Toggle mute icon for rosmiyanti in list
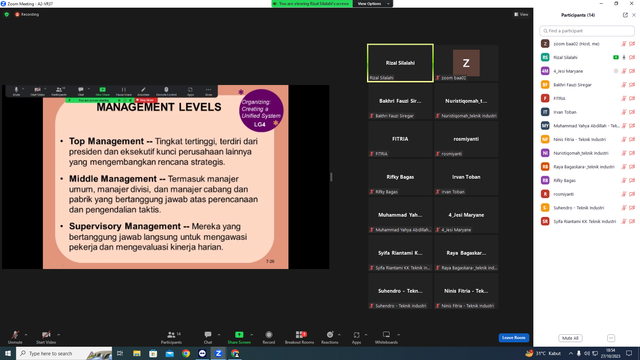The width and height of the screenshot is (640, 360). 624,194
